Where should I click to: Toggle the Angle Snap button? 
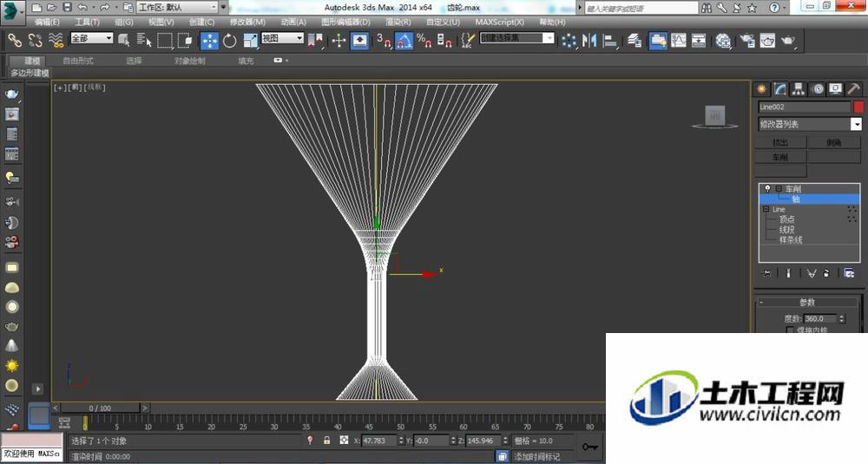[x=404, y=41]
